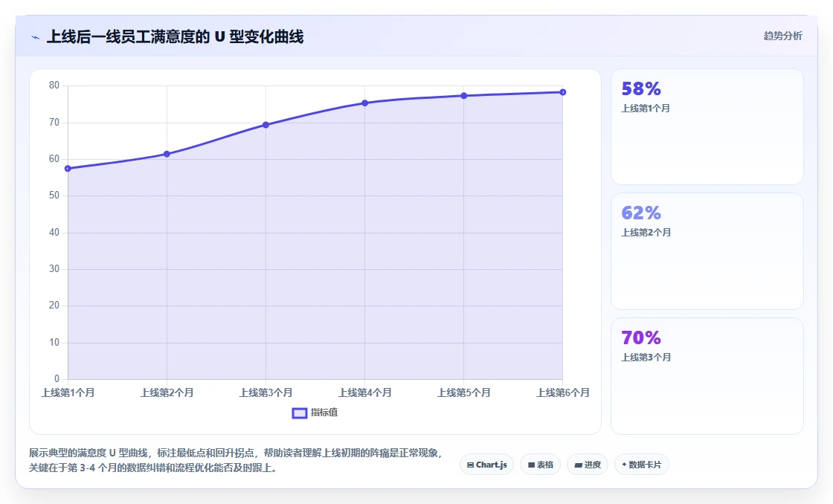Click the card title 上线后一线员工满意度的 U 型变化曲线
The height and width of the screenshot is (504, 833).
pos(176,36)
